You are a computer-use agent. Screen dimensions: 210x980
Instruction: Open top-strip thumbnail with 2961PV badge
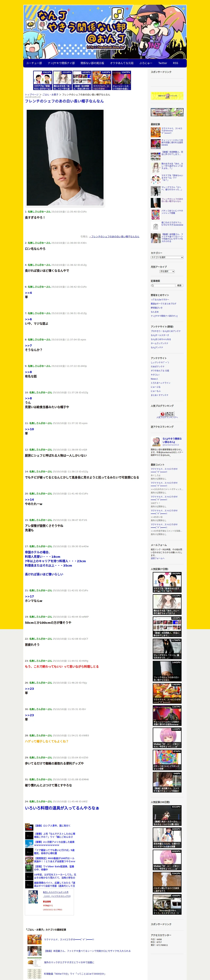[42, 80]
